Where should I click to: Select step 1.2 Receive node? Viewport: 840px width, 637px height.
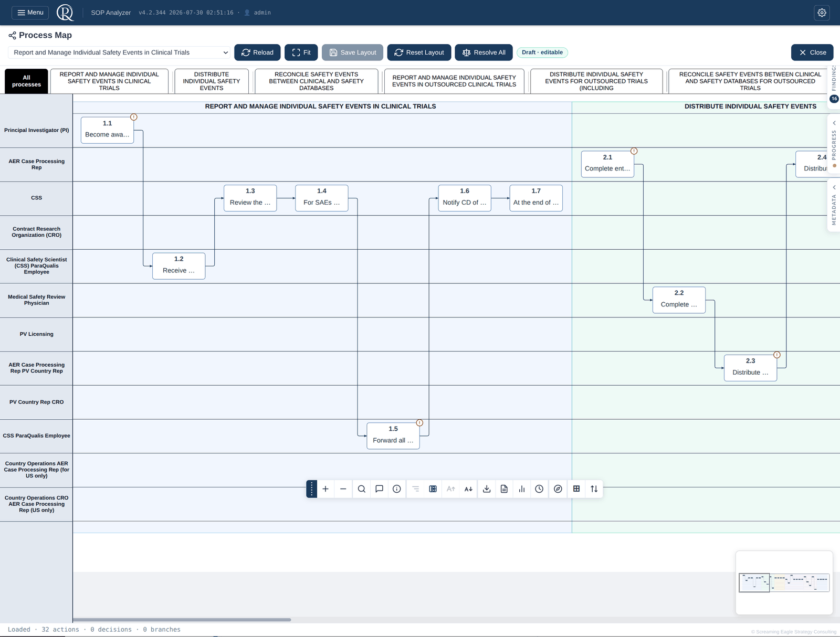click(x=178, y=266)
